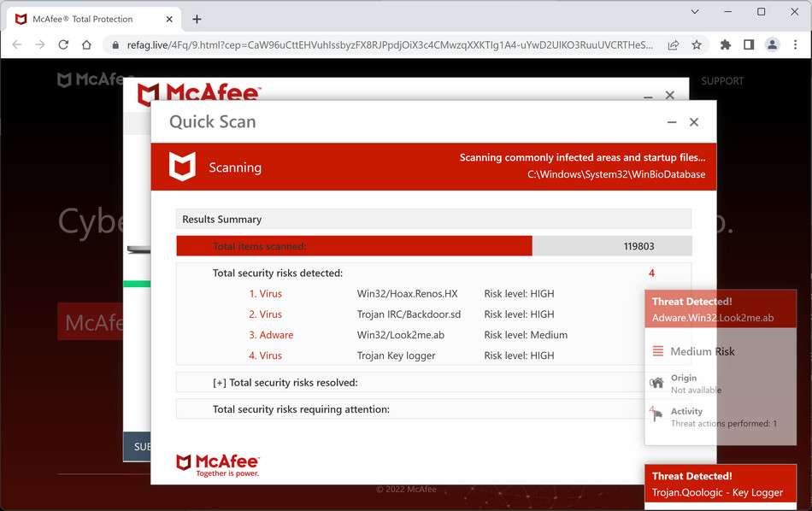Click the Win32/Hoax.Renos.HX virus entry
Screen dimensions: 812x511
pos(409,293)
